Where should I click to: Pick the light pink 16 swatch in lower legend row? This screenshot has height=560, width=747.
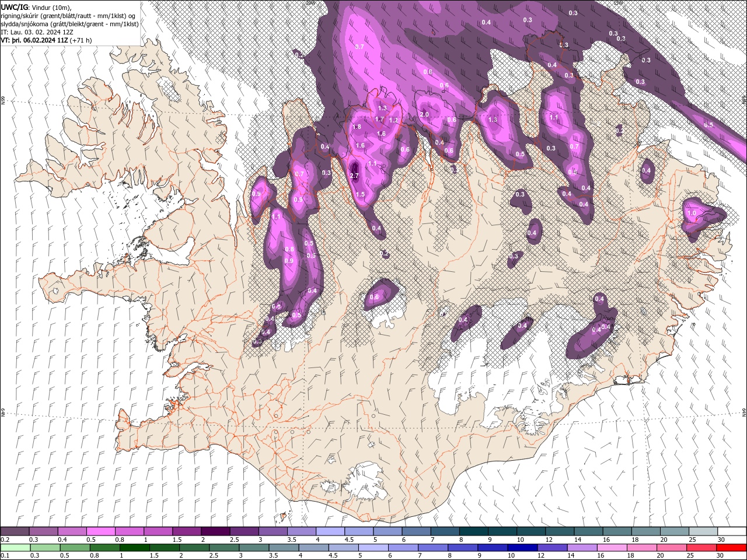(611, 547)
